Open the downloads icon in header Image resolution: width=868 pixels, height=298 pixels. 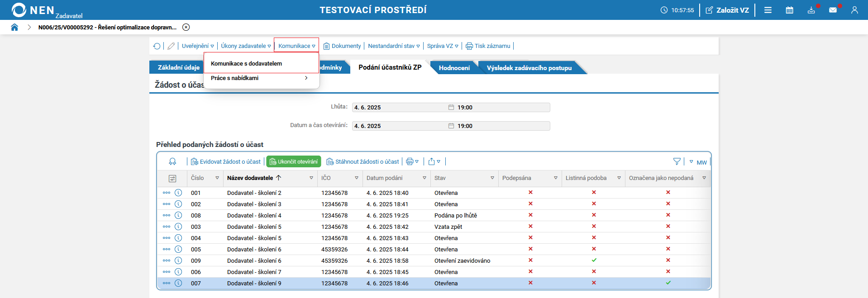pos(811,10)
